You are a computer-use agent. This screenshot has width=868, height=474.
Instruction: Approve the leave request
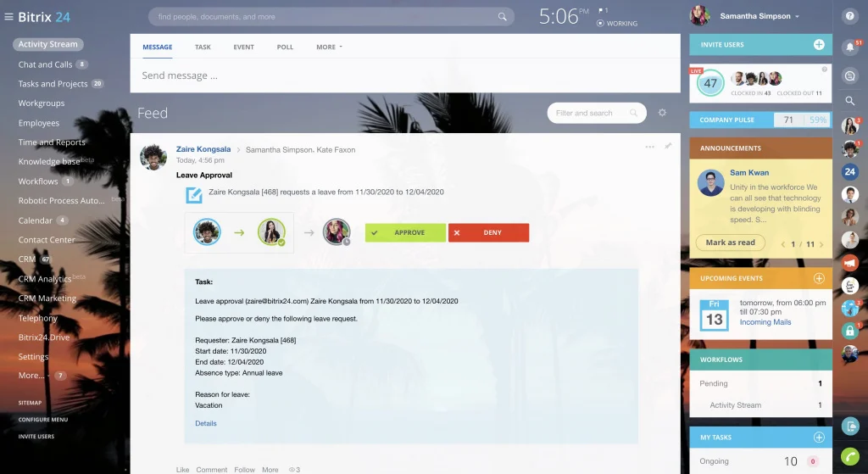(405, 232)
